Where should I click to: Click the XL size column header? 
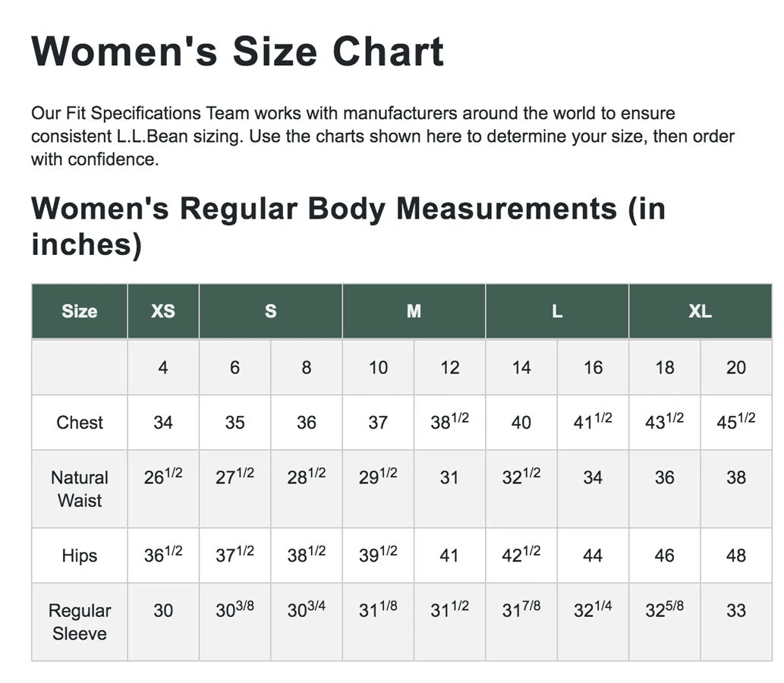coord(701,311)
